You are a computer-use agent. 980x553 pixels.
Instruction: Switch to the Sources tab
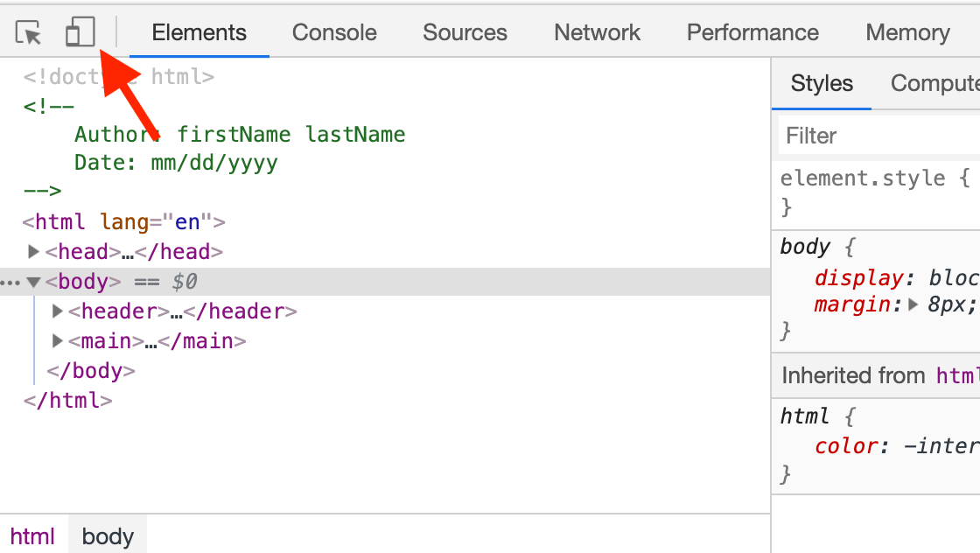(465, 32)
